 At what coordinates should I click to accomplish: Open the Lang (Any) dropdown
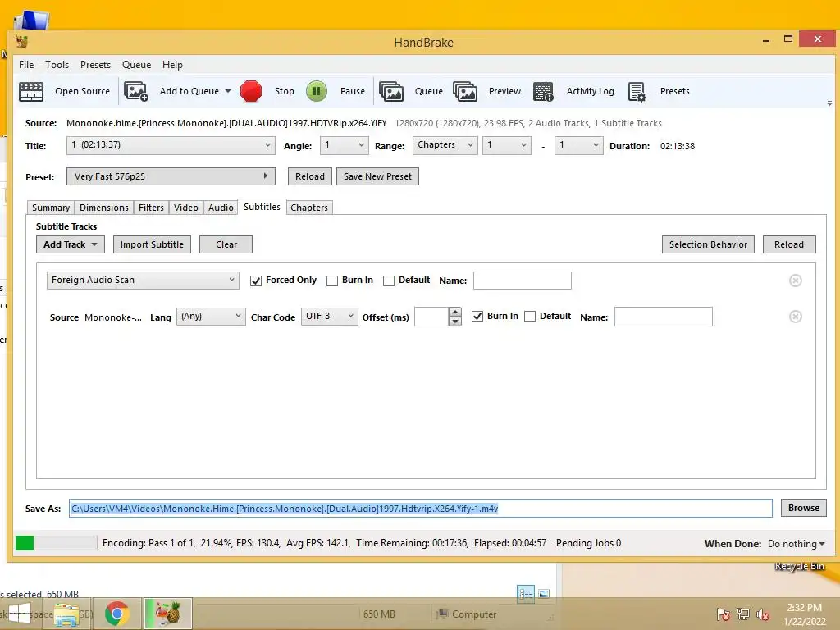coord(211,317)
